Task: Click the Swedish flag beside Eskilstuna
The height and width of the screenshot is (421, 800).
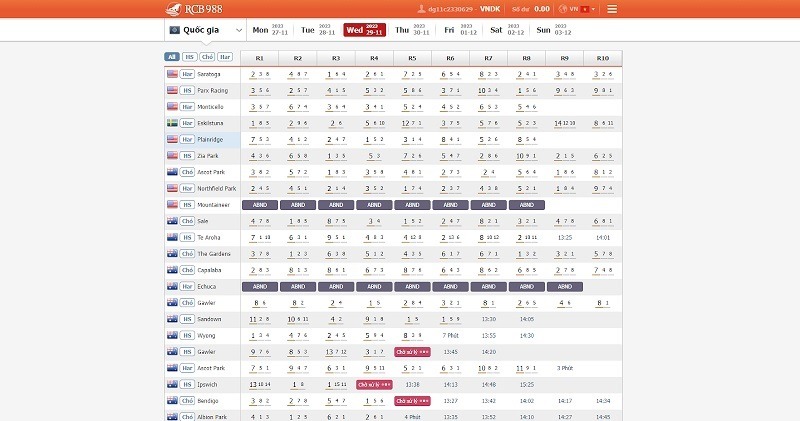Action: pyautogui.click(x=172, y=123)
